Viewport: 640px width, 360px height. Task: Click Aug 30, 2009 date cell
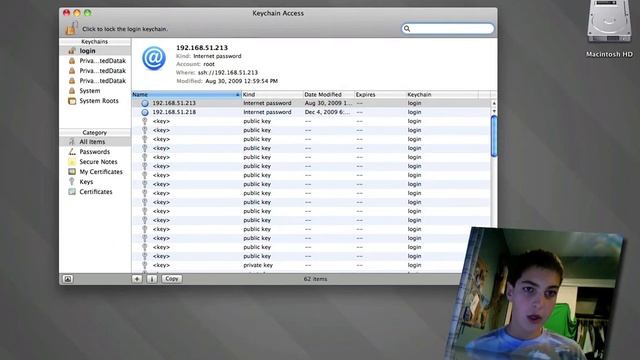point(328,103)
